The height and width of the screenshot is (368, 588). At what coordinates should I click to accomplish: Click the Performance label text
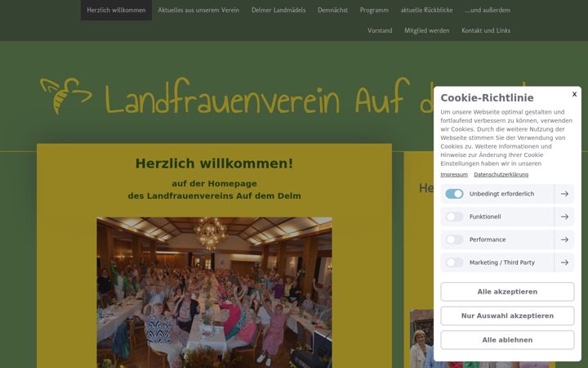tap(487, 240)
